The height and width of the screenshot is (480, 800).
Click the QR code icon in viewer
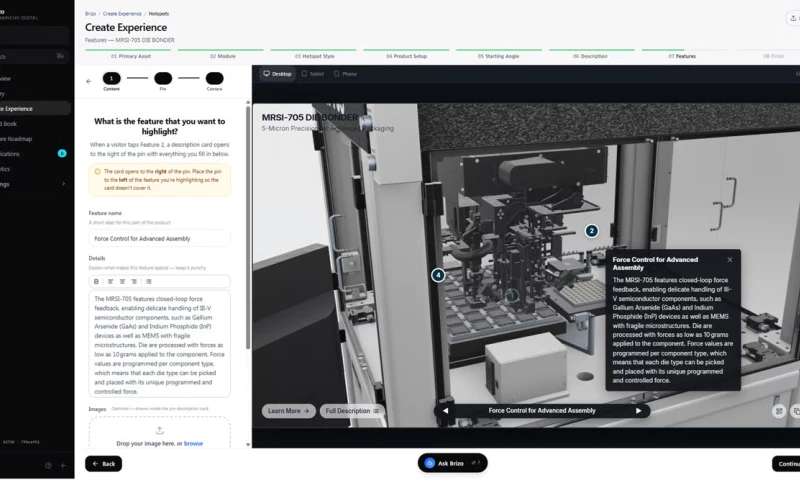779,411
